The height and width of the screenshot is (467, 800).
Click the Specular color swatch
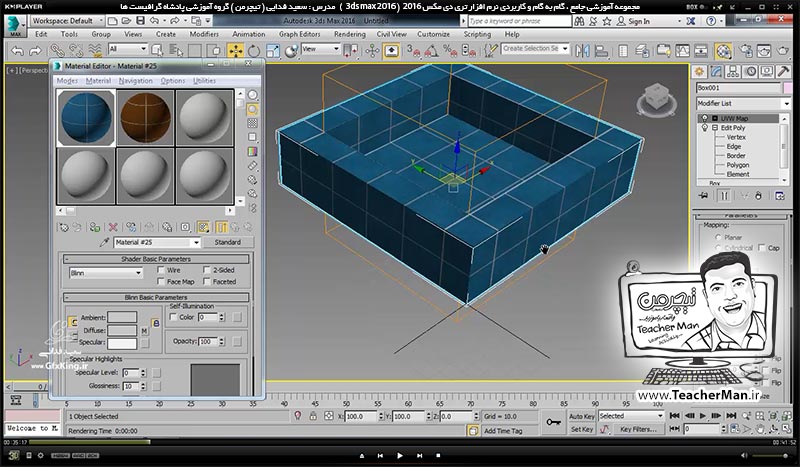click(x=122, y=343)
